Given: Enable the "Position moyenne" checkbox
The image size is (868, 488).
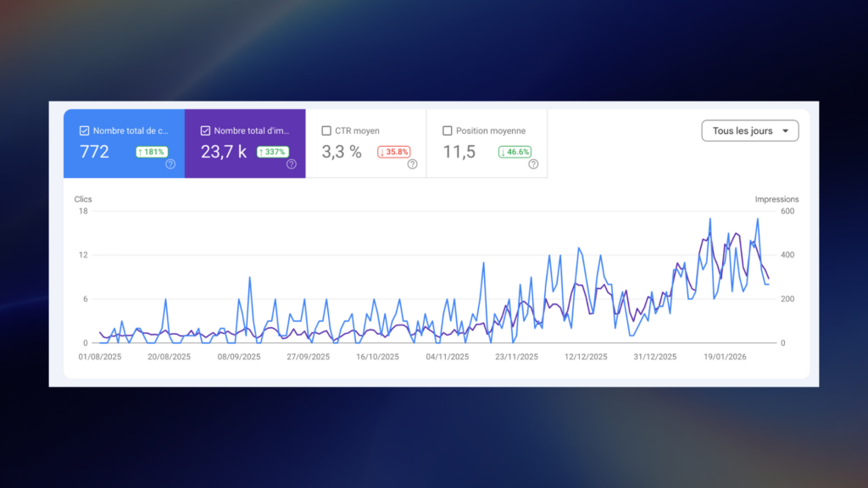Looking at the screenshot, I should pos(448,130).
